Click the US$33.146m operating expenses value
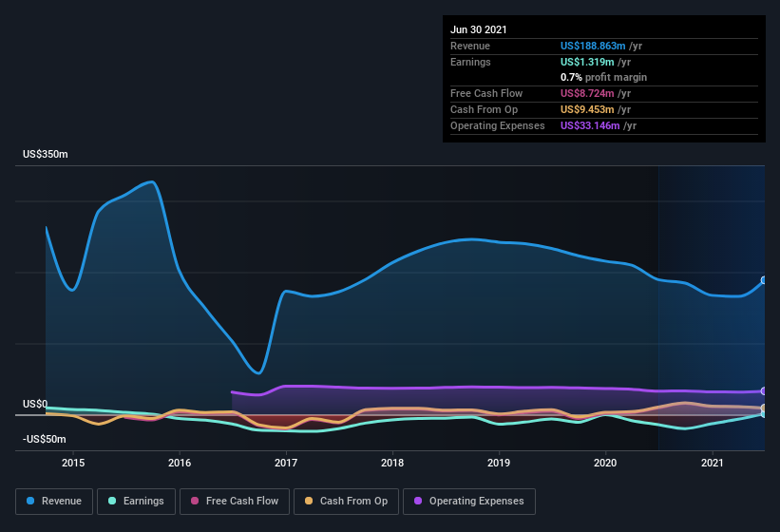Viewport: 780px width, 532px height. pyautogui.click(x=590, y=125)
